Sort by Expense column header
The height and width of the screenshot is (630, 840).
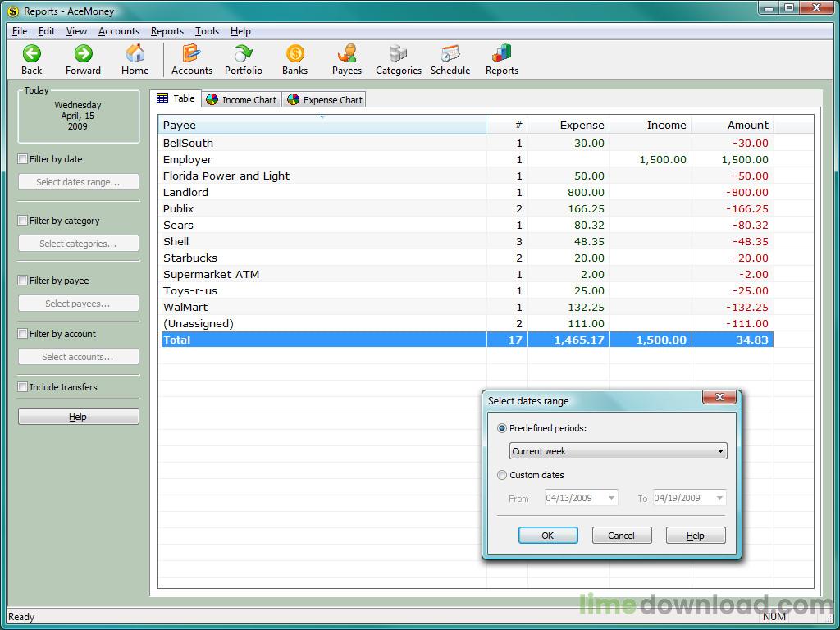[568, 126]
